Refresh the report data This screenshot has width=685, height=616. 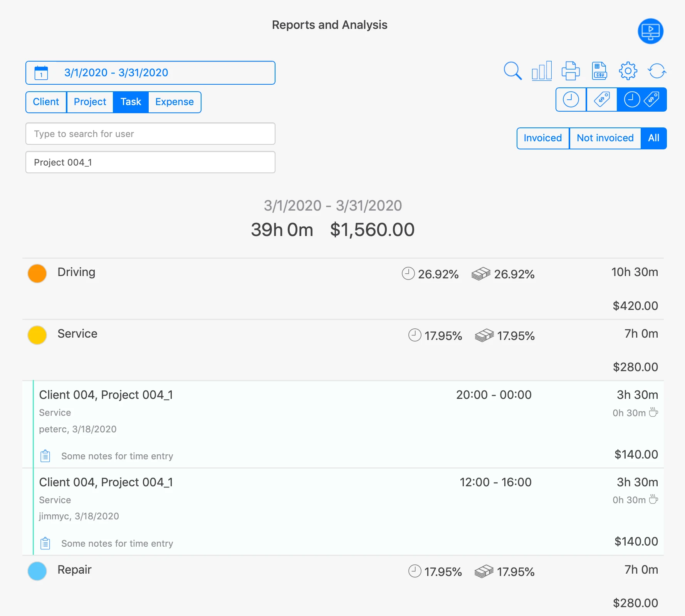657,71
